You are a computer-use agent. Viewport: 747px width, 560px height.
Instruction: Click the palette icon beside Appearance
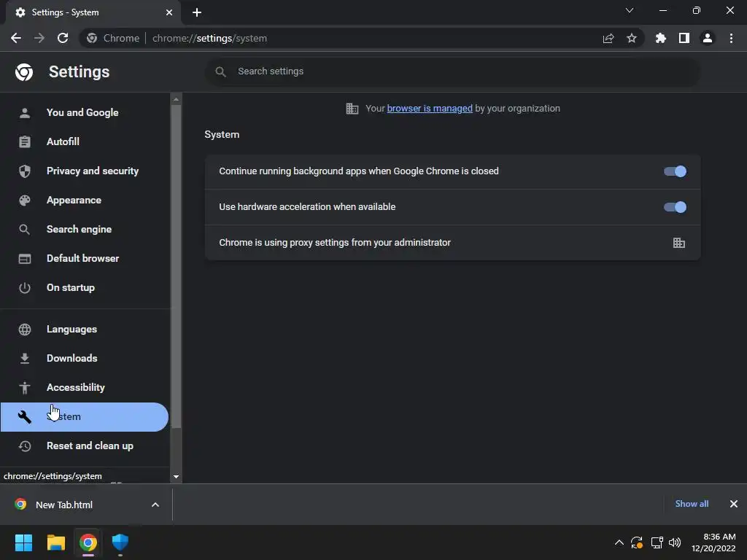pyautogui.click(x=25, y=201)
